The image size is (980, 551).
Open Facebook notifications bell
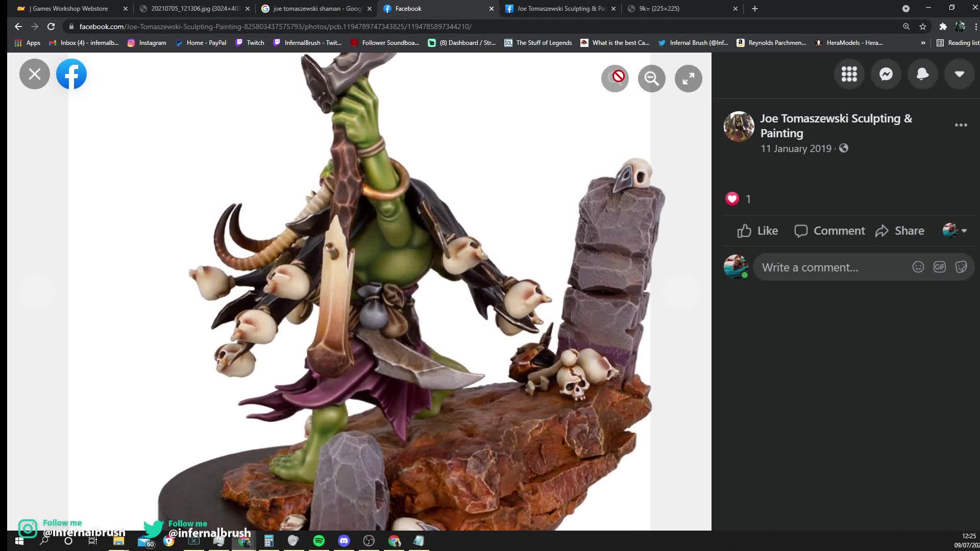pos(923,74)
